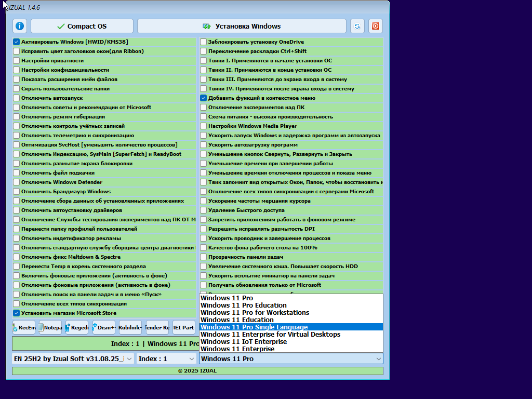Check Отключить телеметрию и синхронизацию
532x399 pixels.
click(x=16, y=136)
